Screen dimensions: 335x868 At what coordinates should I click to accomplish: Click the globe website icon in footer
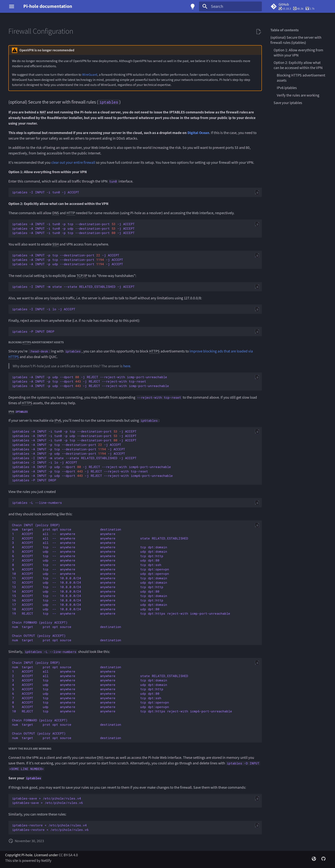click(314, 859)
